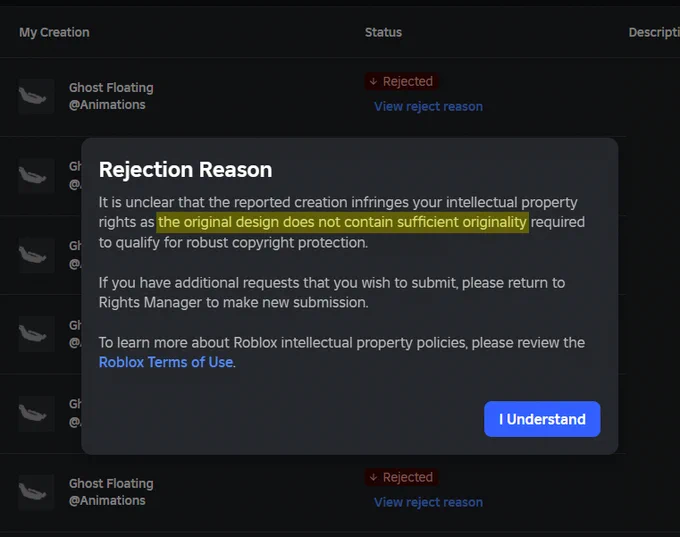The width and height of the screenshot is (680, 537).
Task: View reject reason for last Ghost Floating entry
Action: pyautogui.click(x=428, y=502)
